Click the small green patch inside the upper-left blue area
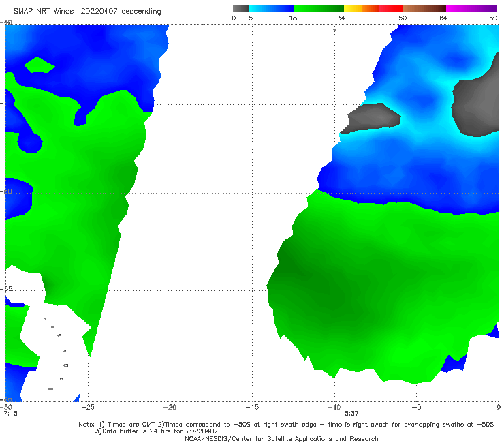 (x=40, y=65)
